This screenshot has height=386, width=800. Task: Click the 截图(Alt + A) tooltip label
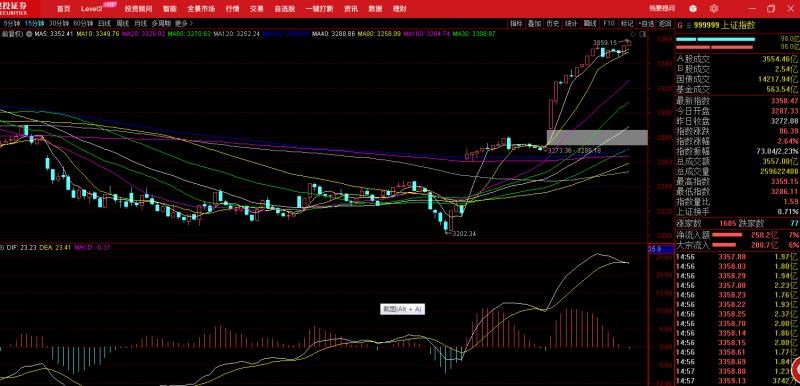click(x=403, y=309)
